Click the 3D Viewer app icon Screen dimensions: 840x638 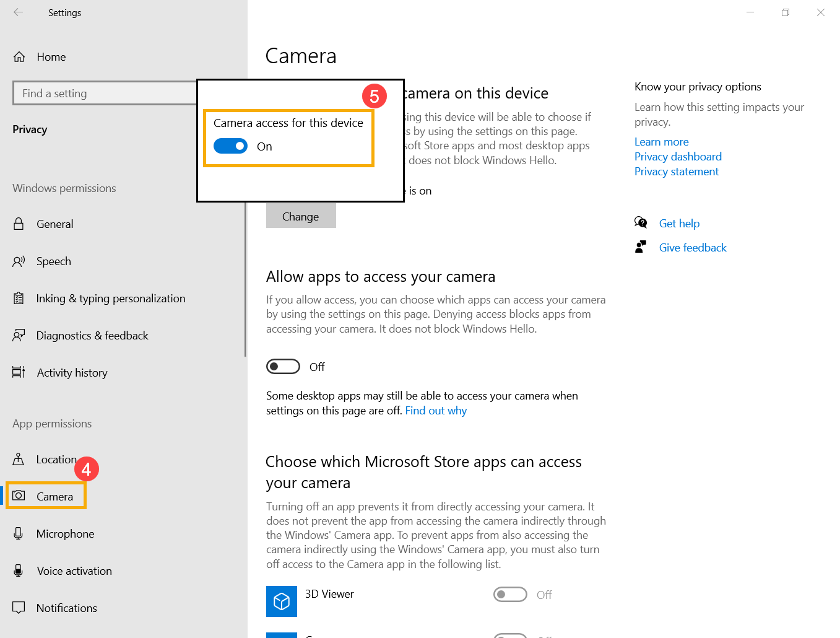(282, 601)
